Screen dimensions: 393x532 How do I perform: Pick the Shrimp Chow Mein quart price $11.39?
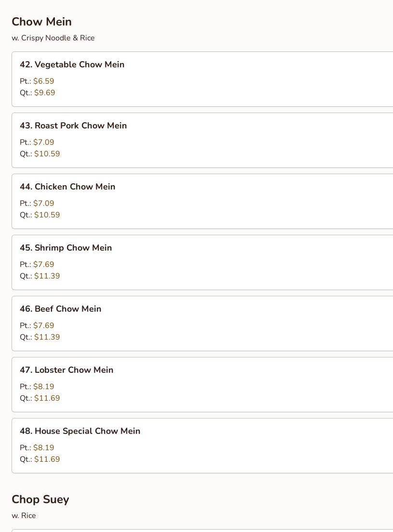point(47,276)
